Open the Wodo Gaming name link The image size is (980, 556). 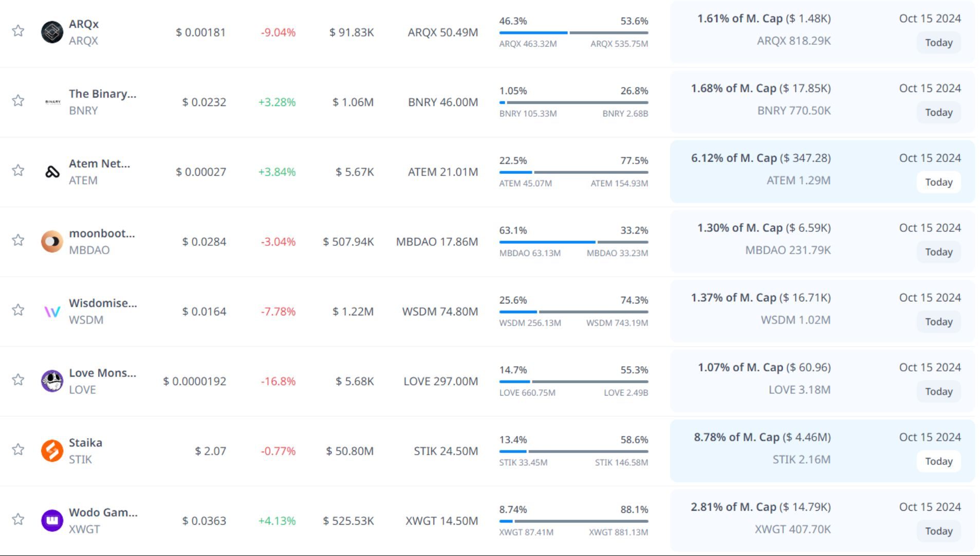[103, 512]
